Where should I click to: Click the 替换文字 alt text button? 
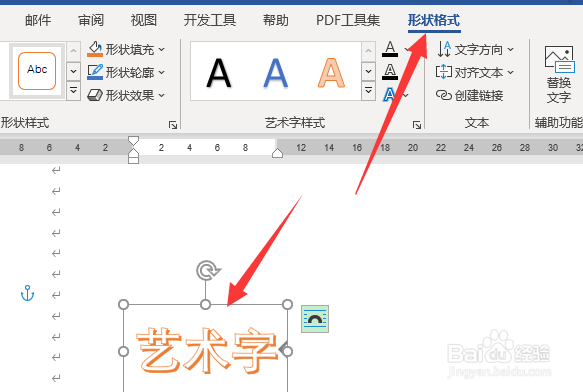559,74
